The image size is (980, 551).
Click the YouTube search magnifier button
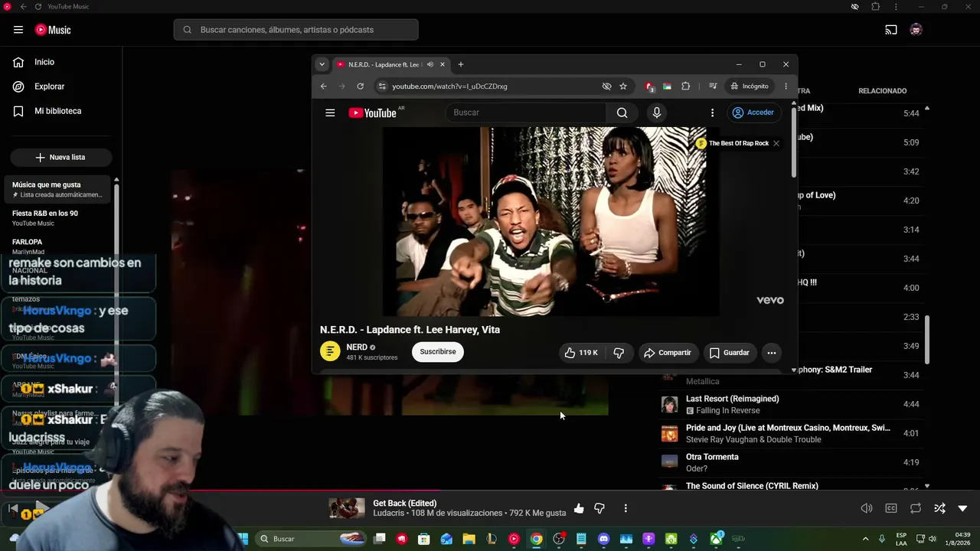pyautogui.click(x=622, y=112)
